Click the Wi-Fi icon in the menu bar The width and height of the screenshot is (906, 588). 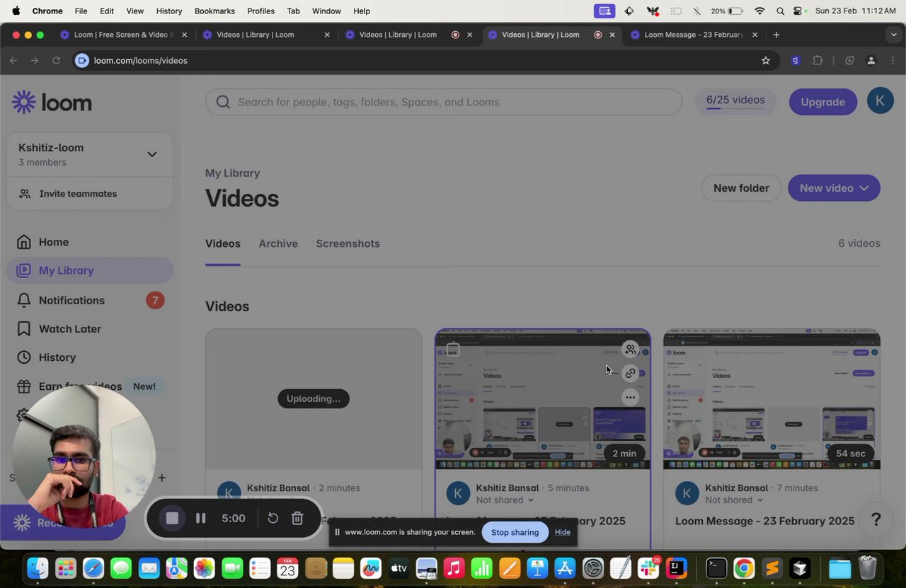[759, 11]
